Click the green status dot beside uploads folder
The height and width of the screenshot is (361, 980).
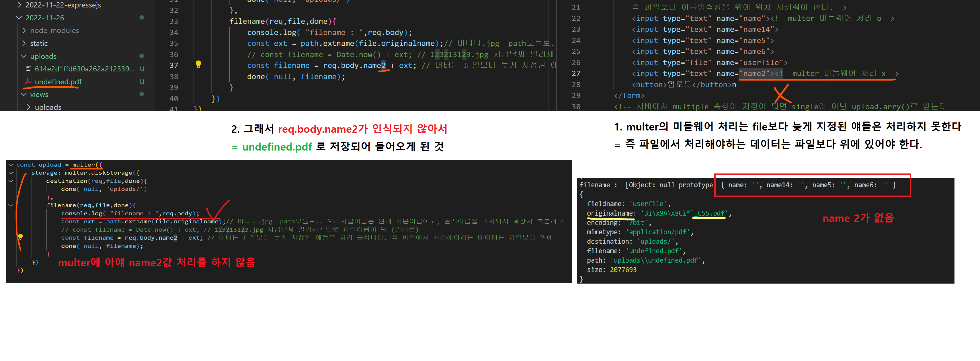coord(142,56)
